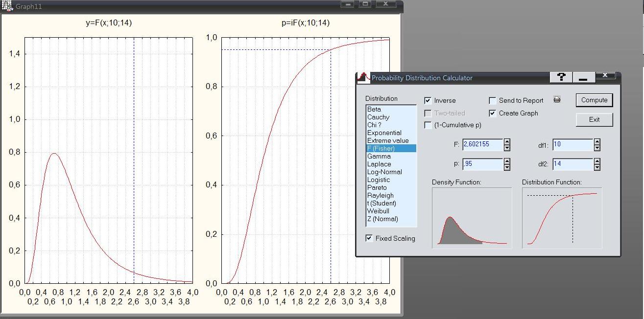Decrement df2 using its down spinner

[x=597, y=167]
